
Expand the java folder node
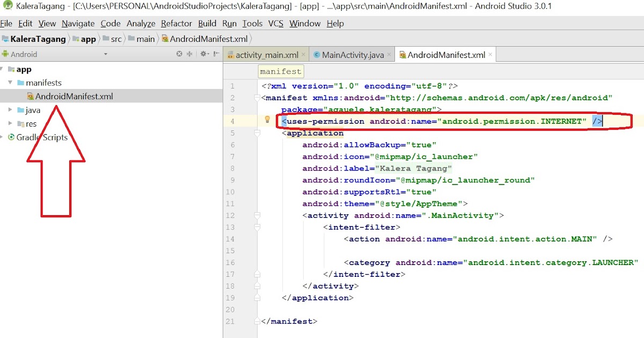pos(10,110)
